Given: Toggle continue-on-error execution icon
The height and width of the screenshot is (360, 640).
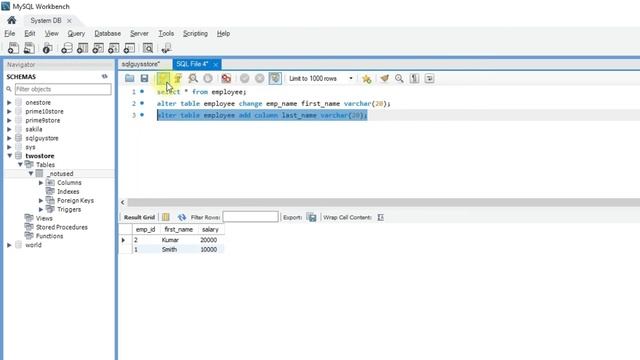Looking at the screenshot, I should point(226,78).
